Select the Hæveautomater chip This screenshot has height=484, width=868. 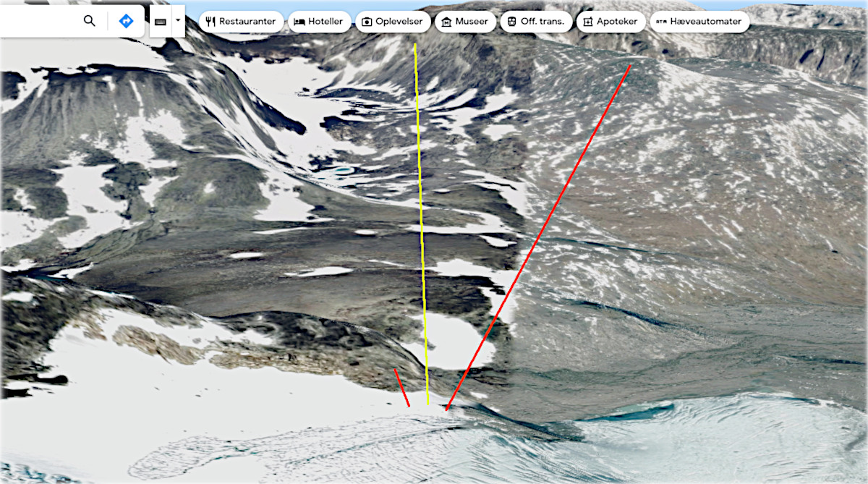[x=699, y=22]
